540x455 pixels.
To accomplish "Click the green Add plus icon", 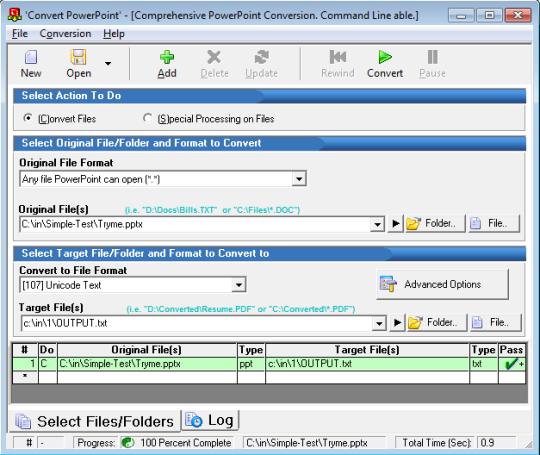I will point(167,57).
